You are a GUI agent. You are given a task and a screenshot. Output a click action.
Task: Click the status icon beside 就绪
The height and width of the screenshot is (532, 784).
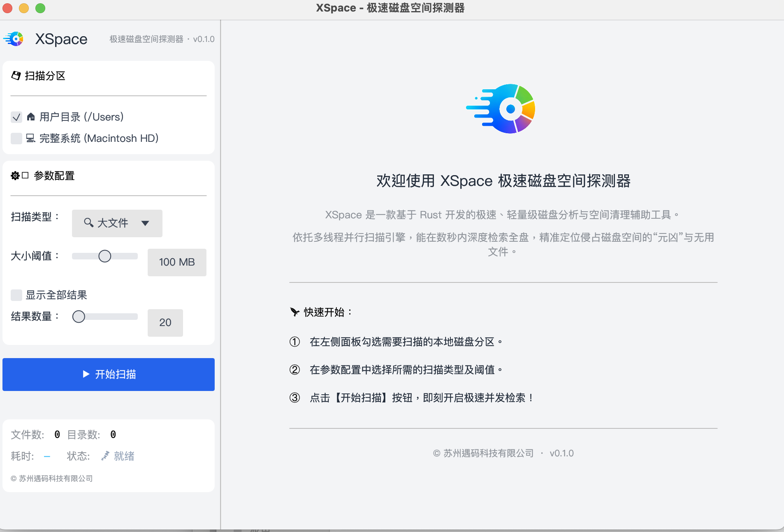(105, 456)
